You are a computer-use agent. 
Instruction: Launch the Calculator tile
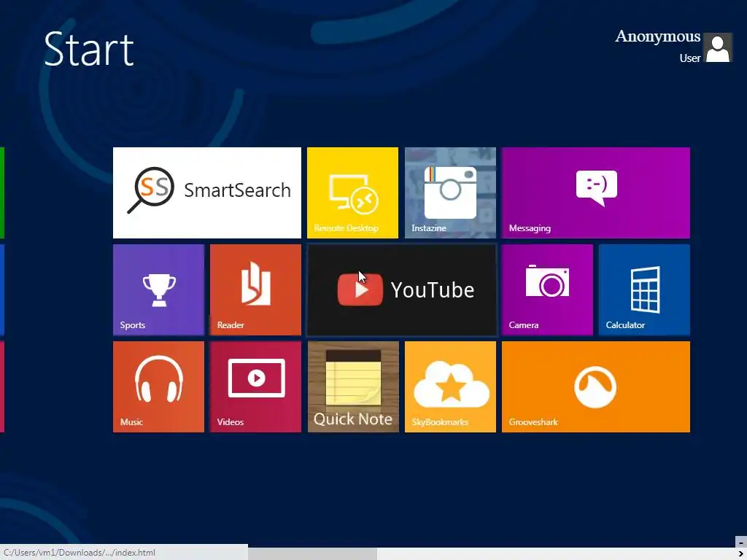click(x=644, y=289)
